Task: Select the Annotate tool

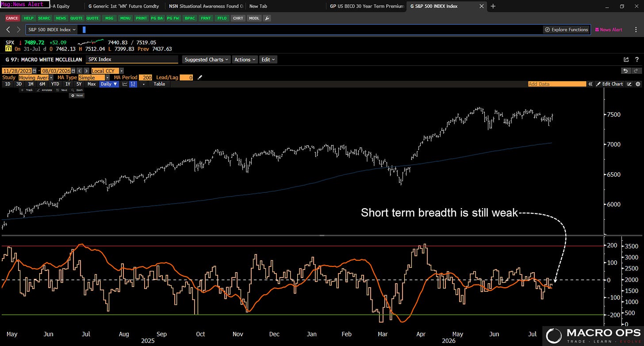Action: tap(44, 90)
